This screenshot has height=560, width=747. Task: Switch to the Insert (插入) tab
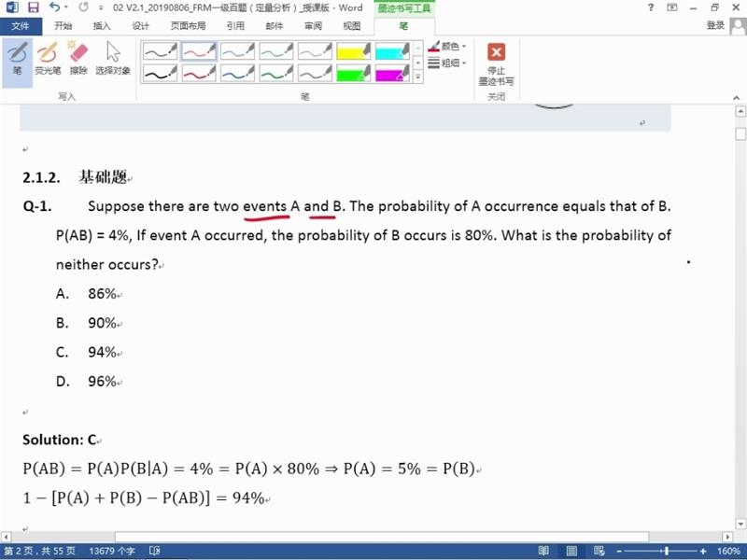coord(102,26)
